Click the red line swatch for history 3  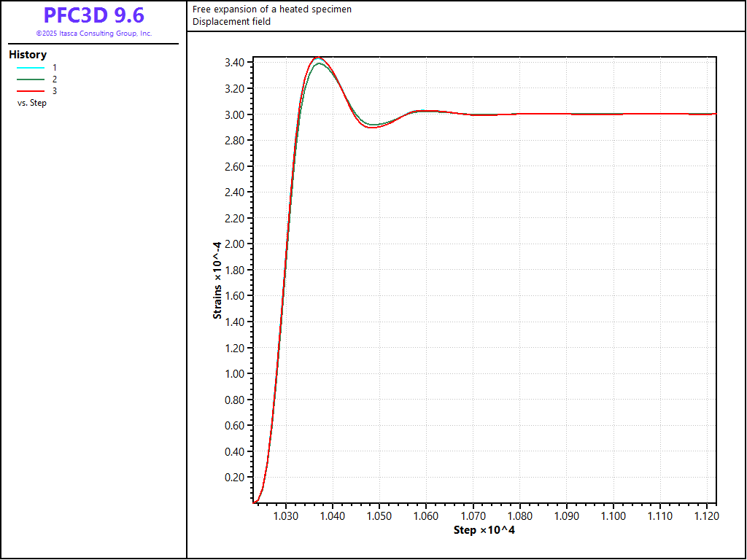[x=31, y=90]
